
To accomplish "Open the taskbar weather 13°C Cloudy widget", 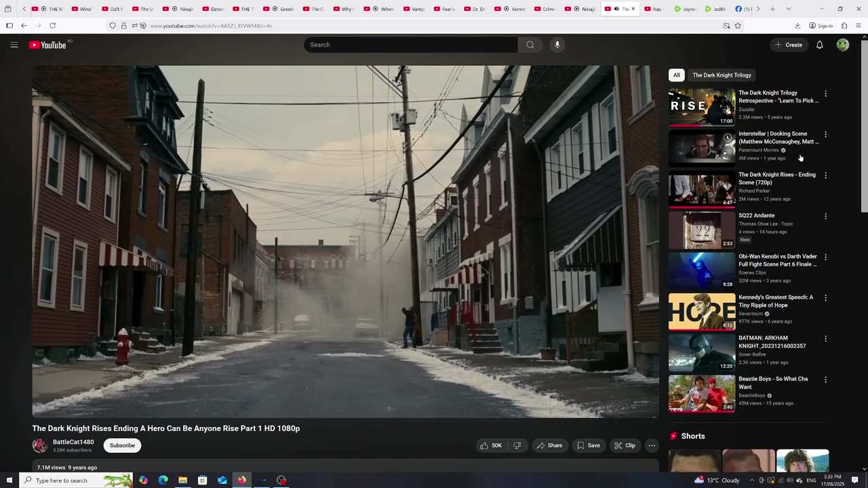I will pos(717,480).
